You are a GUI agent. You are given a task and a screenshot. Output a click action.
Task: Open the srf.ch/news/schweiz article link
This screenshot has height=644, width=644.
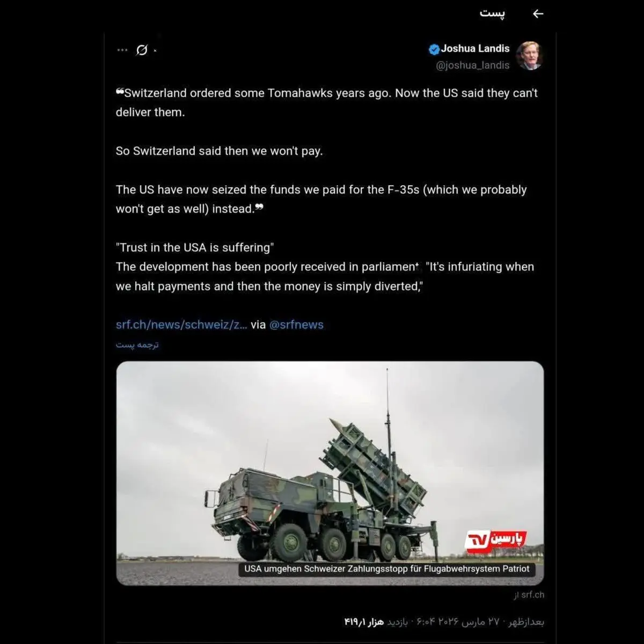tap(181, 325)
